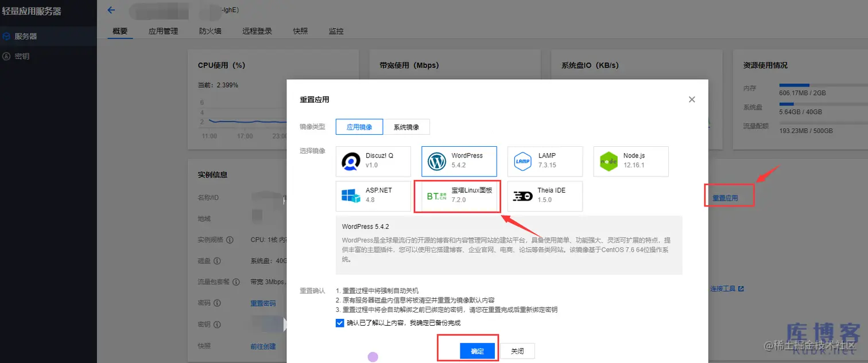Select the 应用镜像 image type
This screenshot has height=363, width=868.
pos(359,127)
